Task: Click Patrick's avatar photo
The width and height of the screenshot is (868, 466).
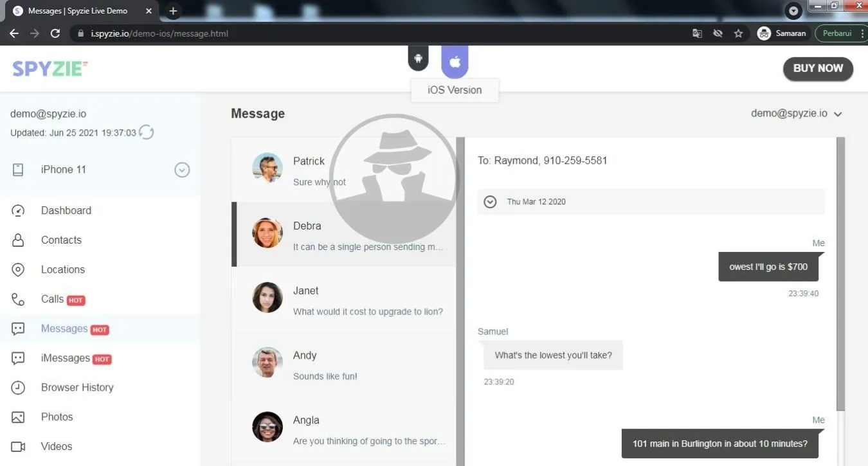Action: [x=267, y=168]
